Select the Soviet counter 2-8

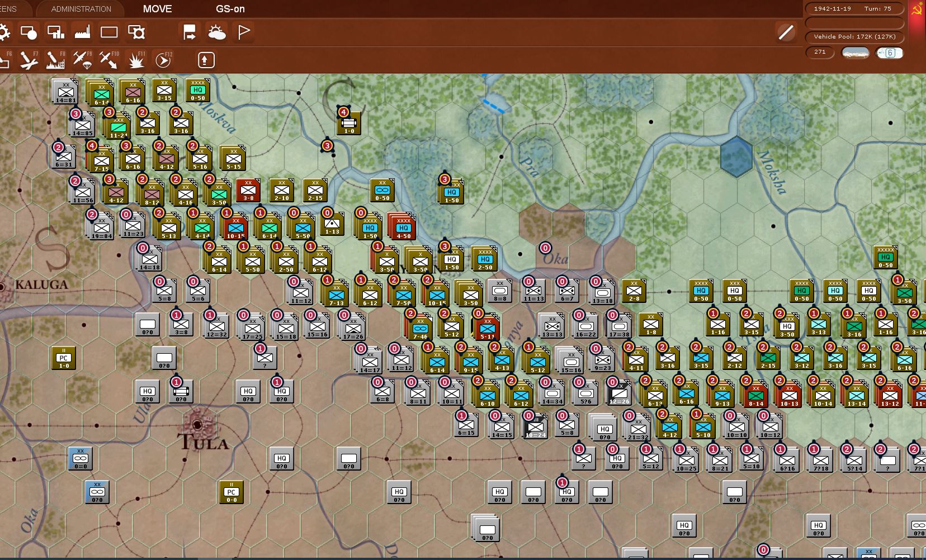tap(634, 291)
